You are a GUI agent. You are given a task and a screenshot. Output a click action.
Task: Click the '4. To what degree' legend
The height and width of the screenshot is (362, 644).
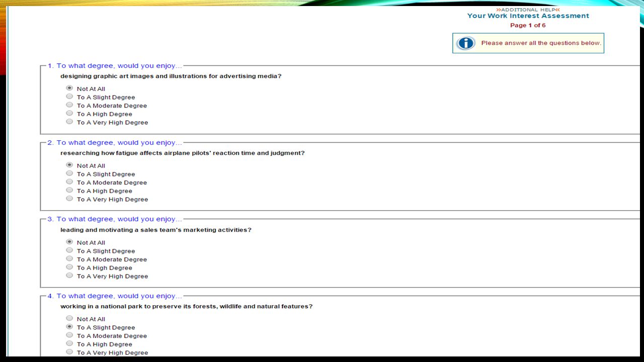pos(115,296)
